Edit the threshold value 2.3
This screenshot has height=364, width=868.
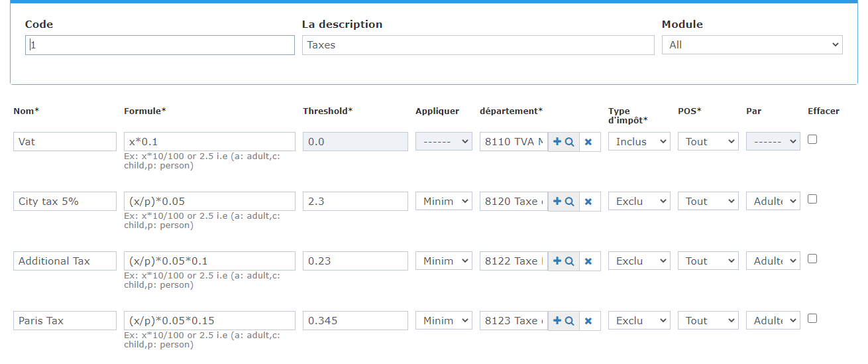[x=355, y=202]
